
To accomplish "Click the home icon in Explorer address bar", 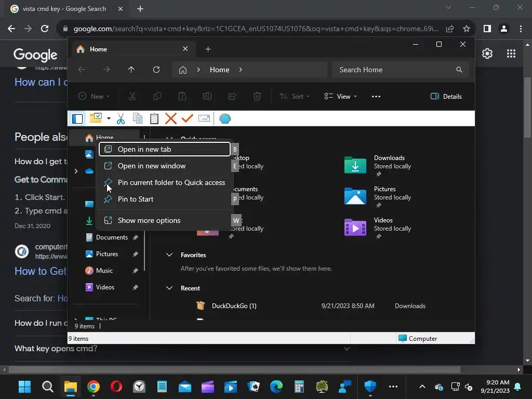I will (183, 70).
